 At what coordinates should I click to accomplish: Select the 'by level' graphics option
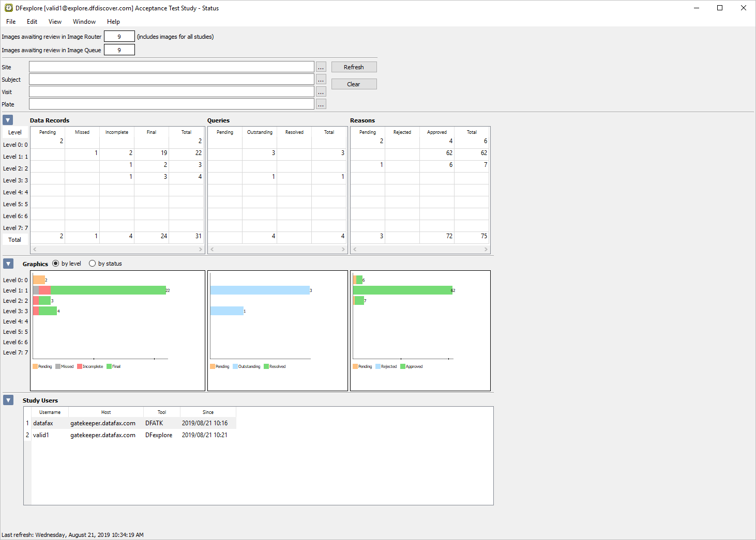[67, 264]
